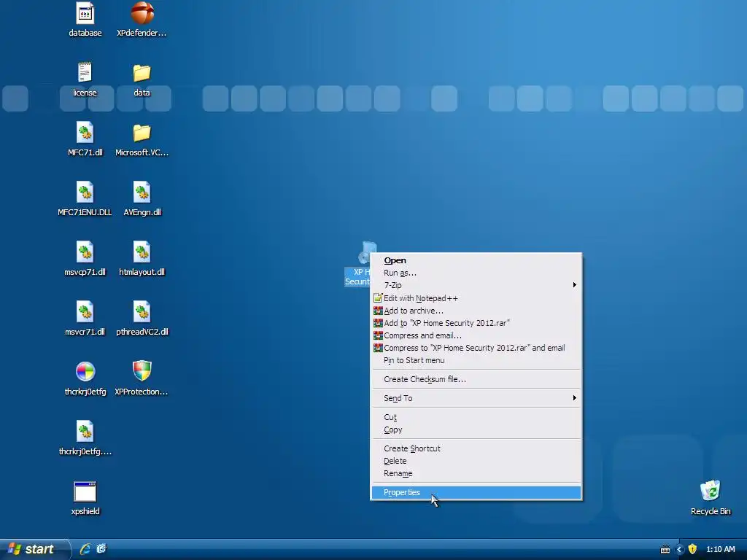
Task: Choose Rename in the context menu
Action: (x=476, y=473)
